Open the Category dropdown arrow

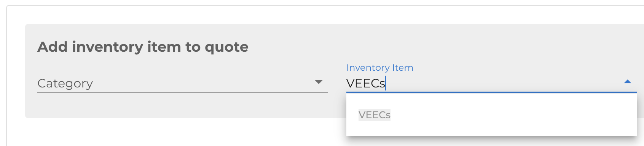(319, 82)
